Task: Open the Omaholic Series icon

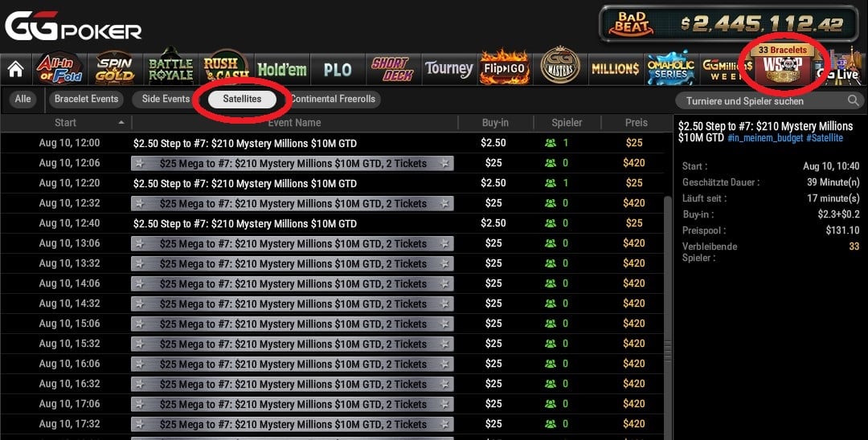Action: pyautogui.click(x=671, y=69)
